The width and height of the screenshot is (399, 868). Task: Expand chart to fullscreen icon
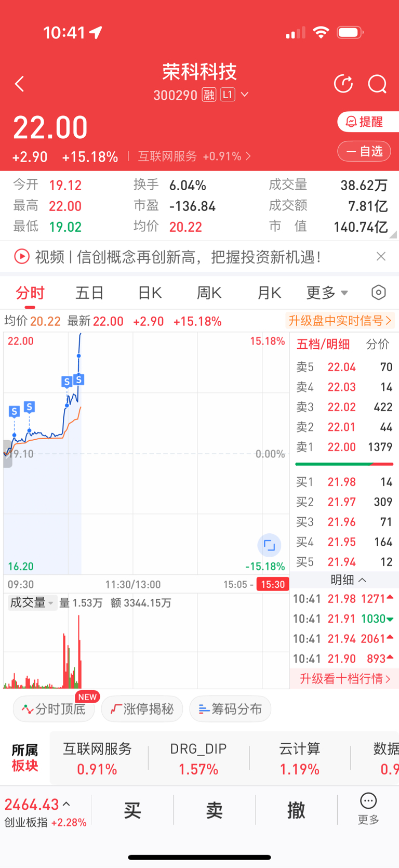tap(270, 545)
